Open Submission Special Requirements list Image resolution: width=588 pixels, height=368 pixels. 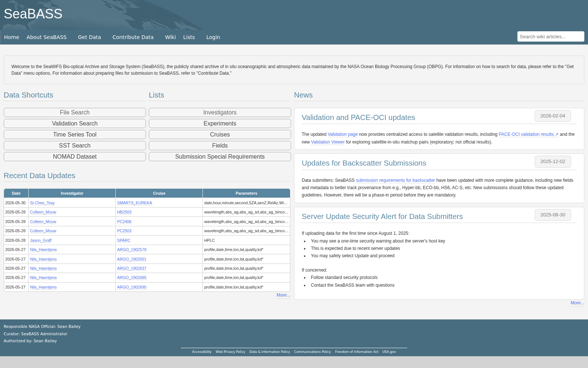tap(220, 157)
